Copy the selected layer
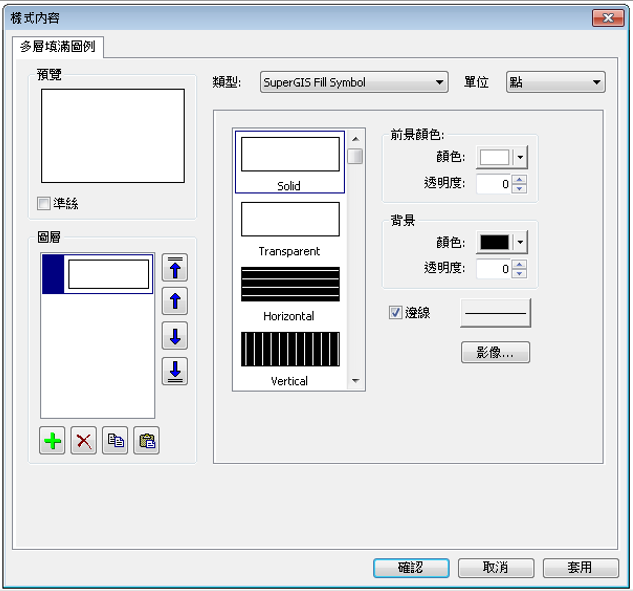 (115, 440)
